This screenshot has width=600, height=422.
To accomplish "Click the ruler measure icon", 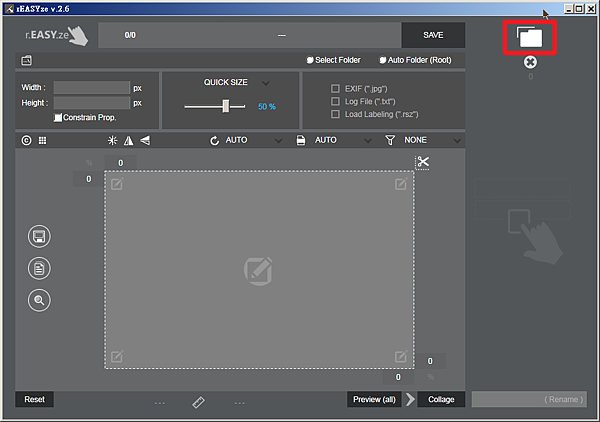I will pos(199,402).
